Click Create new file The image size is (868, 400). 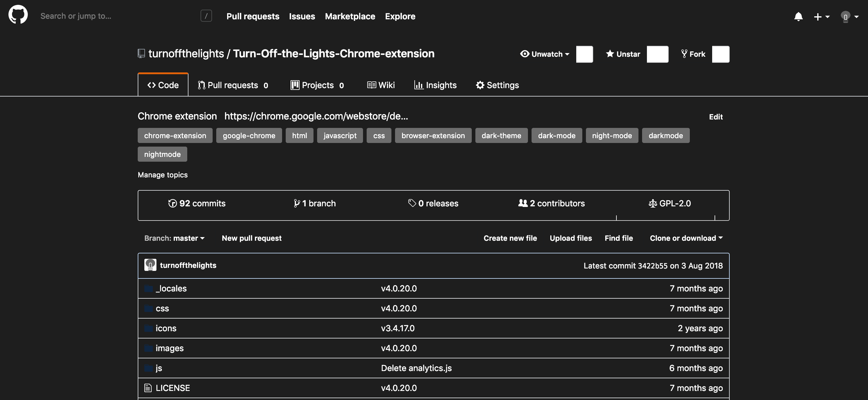pyautogui.click(x=510, y=238)
